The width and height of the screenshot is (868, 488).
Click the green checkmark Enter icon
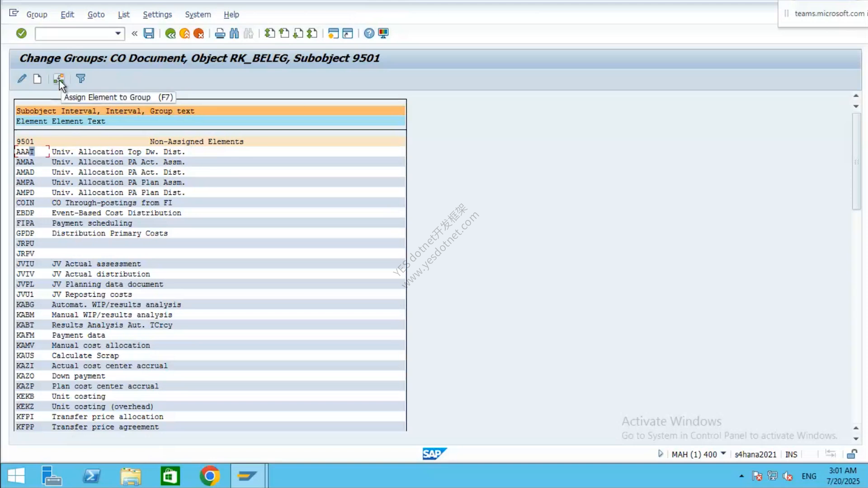click(x=21, y=33)
